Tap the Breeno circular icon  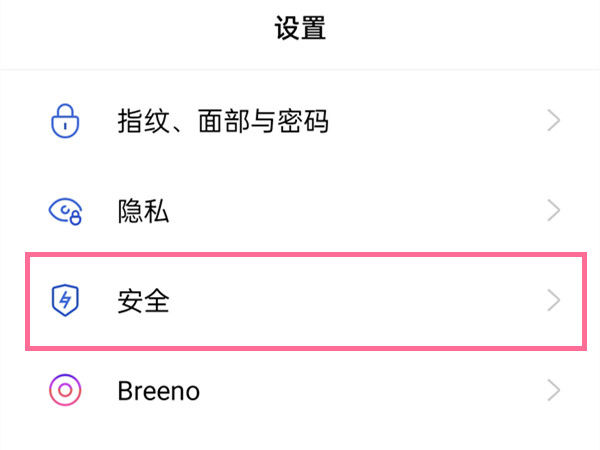pos(64,390)
